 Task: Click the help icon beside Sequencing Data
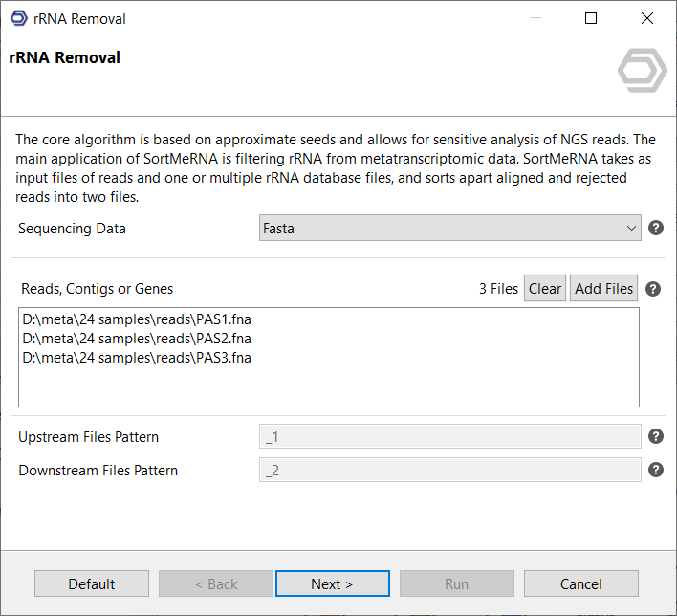click(656, 228)
